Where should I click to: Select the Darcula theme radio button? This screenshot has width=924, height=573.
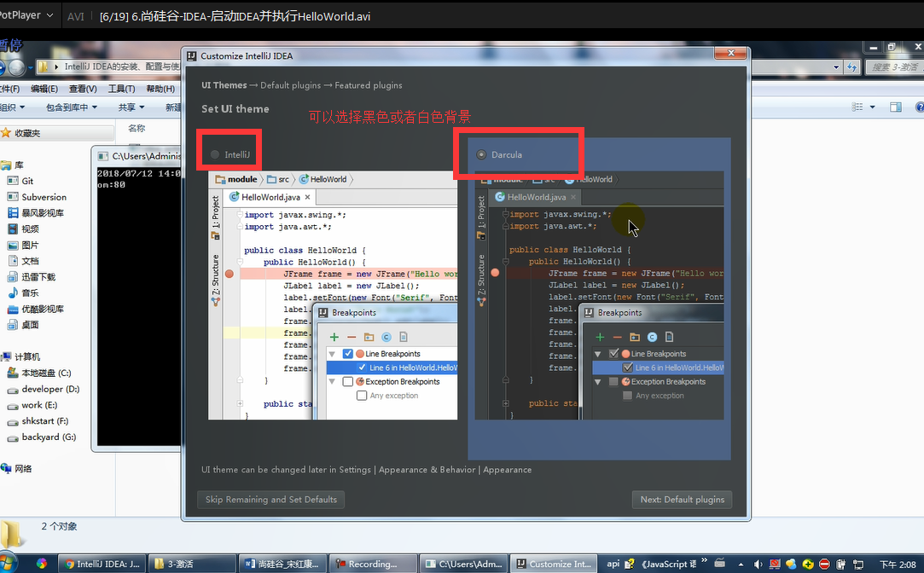(x=481, y=155)
